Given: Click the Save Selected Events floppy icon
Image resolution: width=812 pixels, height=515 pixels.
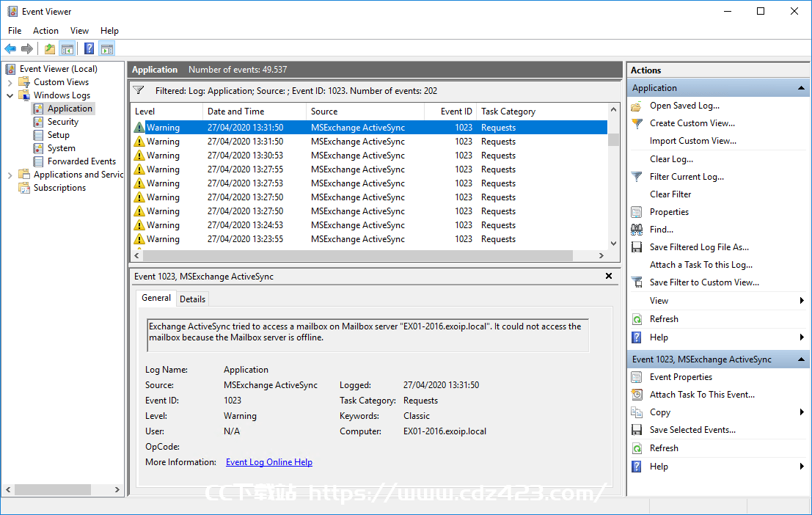Looking at the screenshot, I should (637, 430).
